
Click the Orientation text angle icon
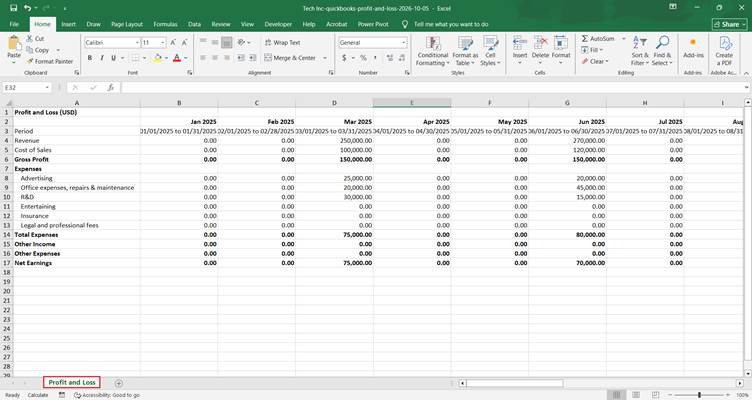point(241,42)
